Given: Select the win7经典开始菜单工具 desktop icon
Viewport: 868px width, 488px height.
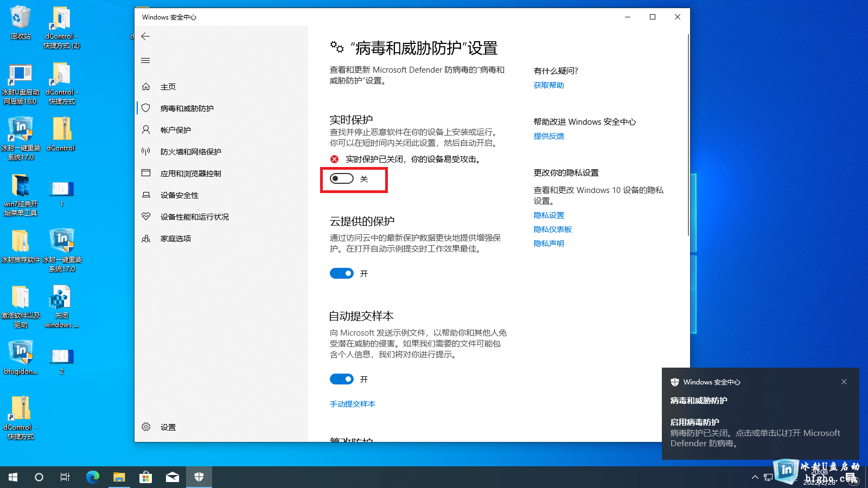Looking at the screenshot, I should 20,195.
